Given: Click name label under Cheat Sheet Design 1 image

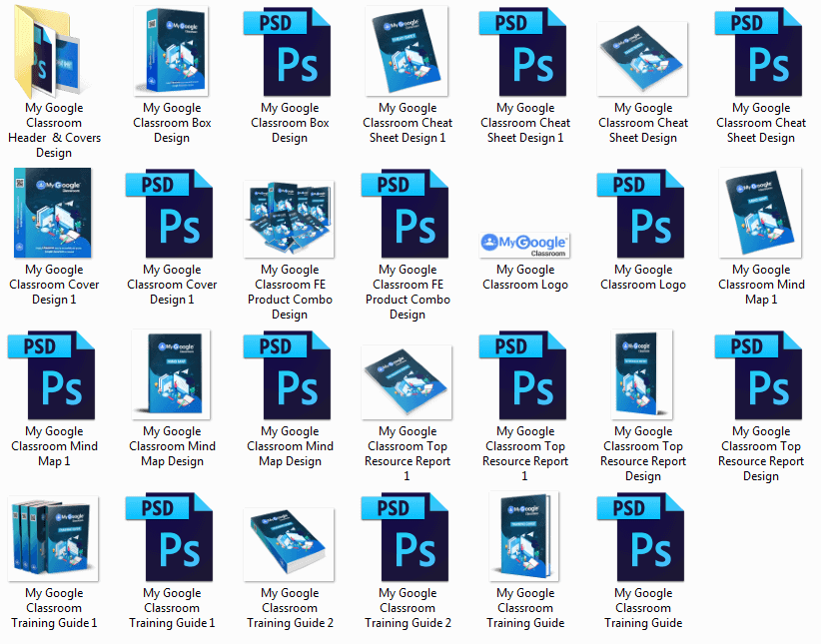Looking at the screenshot, I should coord(408,123).
